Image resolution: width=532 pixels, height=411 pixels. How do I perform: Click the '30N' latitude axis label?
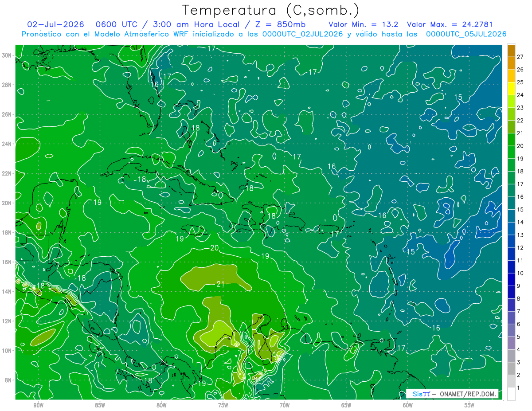(x=7, y=55)
